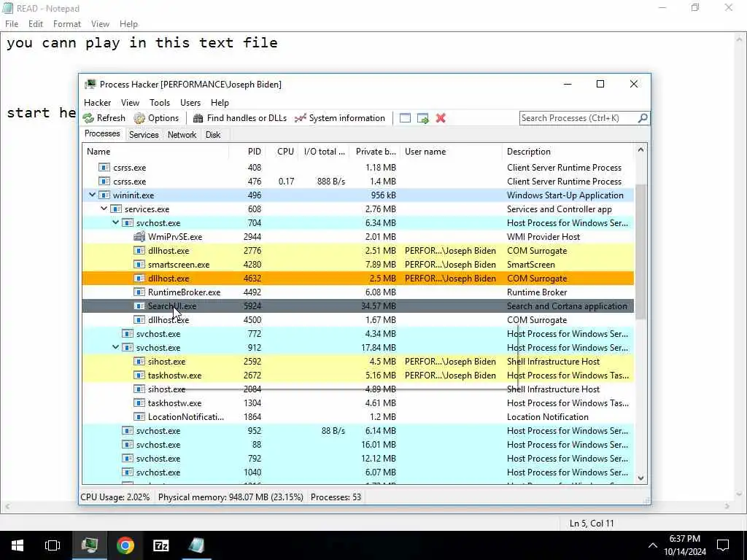The image size is (747, 560).
Task: Select csrss.exe with PID 408
Action: [357, 168]
